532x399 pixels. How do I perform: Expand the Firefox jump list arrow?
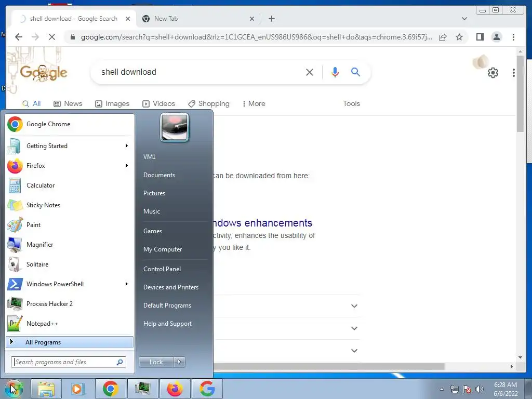click(127, 166)
